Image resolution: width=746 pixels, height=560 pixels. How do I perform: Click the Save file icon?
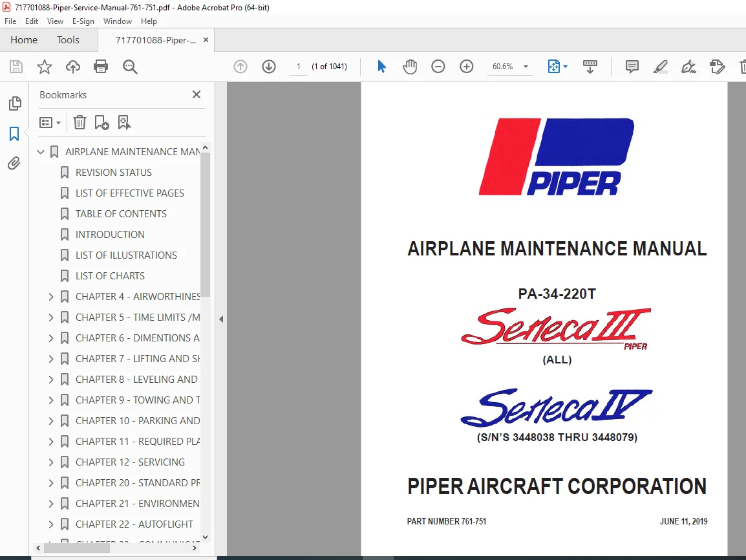[16, 67]
